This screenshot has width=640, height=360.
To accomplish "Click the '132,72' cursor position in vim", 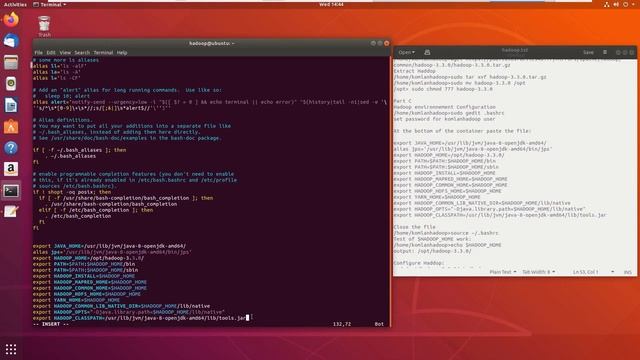I will [342, 324].
